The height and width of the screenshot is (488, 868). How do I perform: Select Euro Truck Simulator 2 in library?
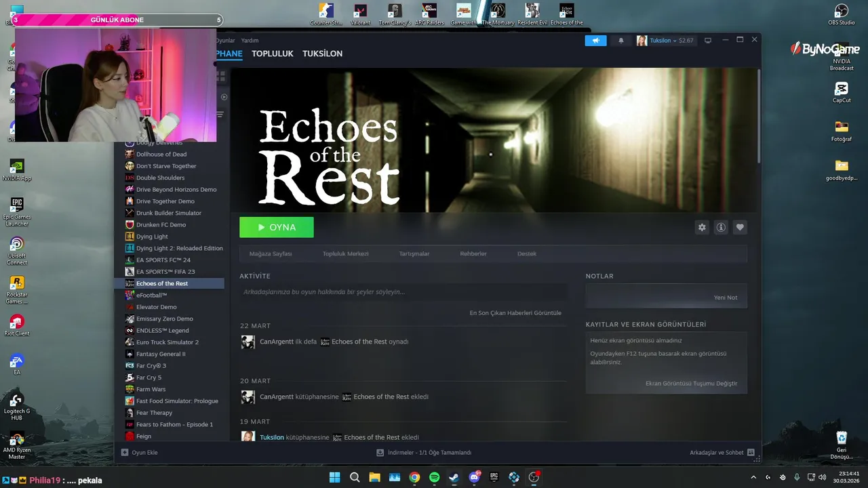169,342
